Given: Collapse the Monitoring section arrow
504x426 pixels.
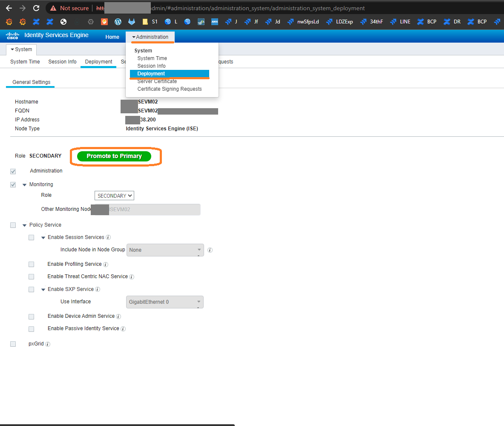Looking at the screenshot, I should pos(24,185).
